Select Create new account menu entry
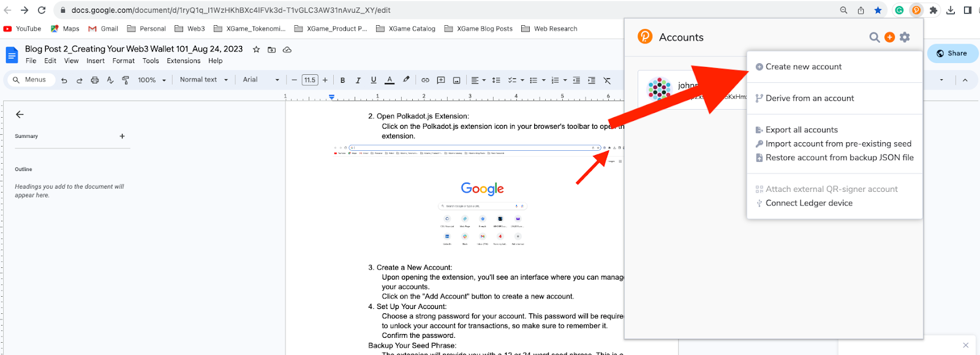The image size is (980, 355). tap(803, 67)
